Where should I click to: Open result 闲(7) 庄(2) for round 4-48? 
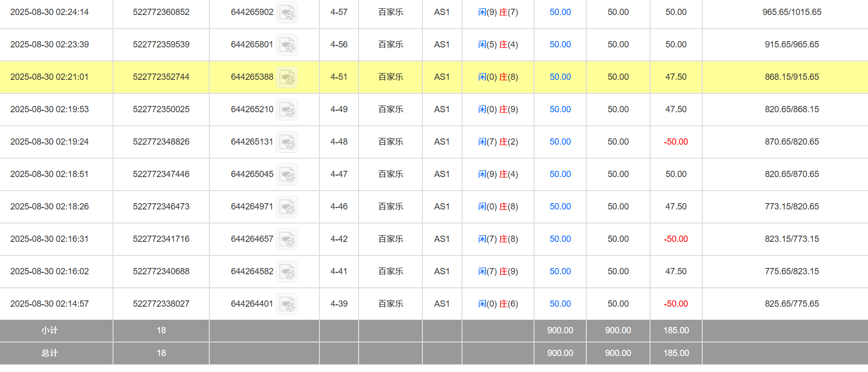coord(498,142)
